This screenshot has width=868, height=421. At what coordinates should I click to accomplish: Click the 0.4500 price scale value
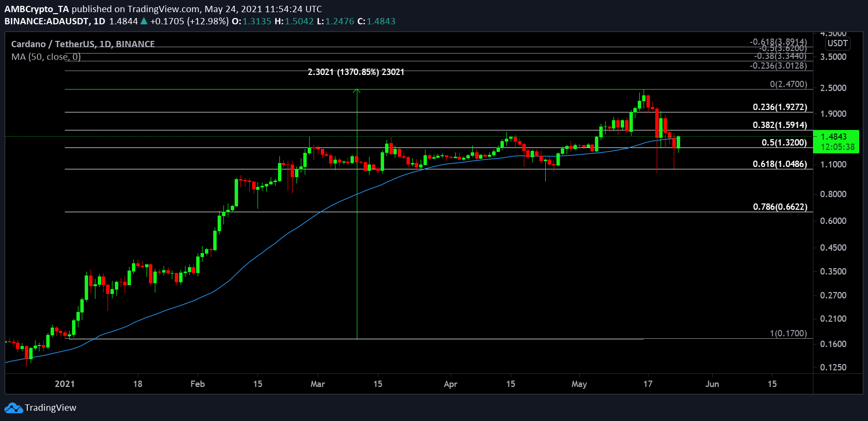(833, 248)
